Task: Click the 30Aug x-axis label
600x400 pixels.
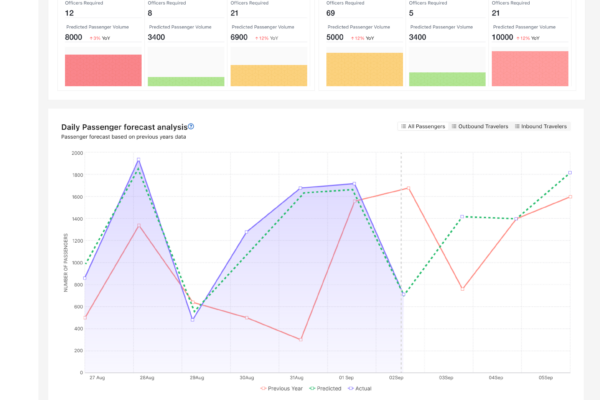Action: pyautogui.click(x=247, y=378)
